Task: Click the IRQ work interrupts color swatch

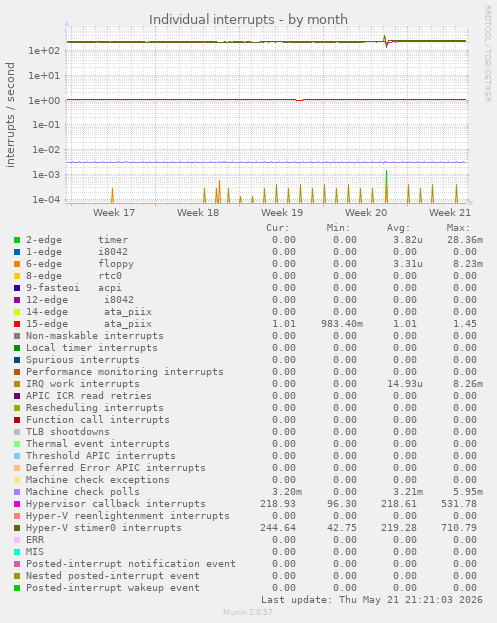Action: point(17,384)
